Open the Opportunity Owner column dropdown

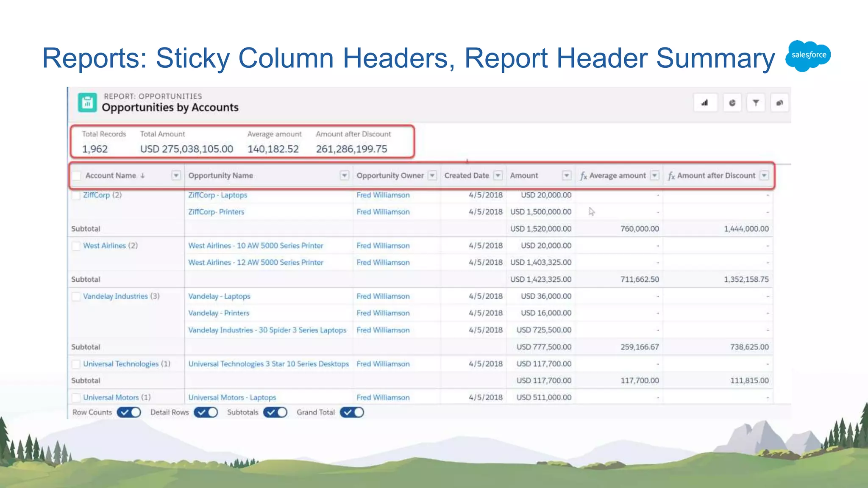click(432, 175)
